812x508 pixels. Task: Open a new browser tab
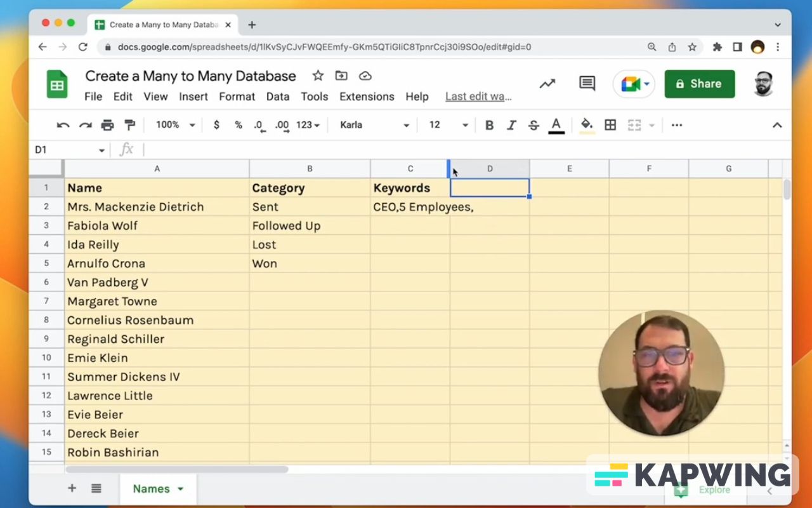(x=252, y=25)
